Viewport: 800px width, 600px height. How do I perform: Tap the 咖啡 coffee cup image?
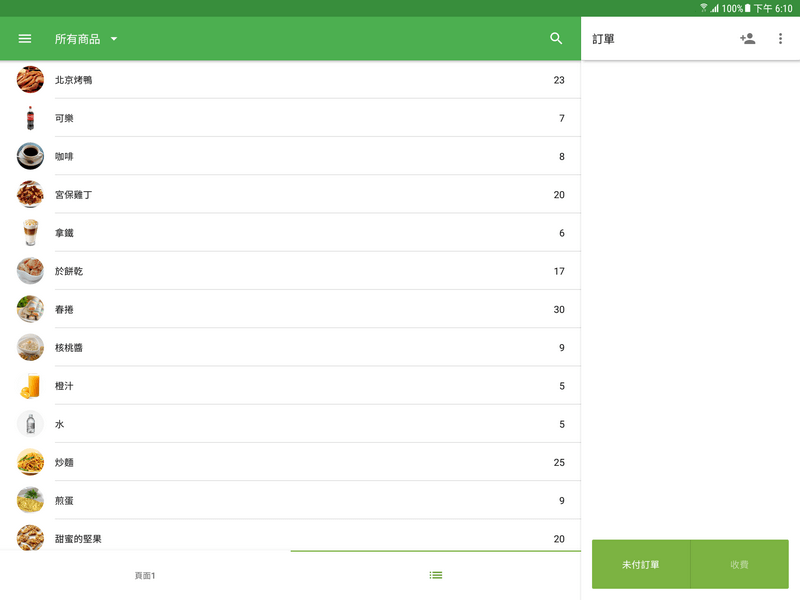tap(30, 156)
